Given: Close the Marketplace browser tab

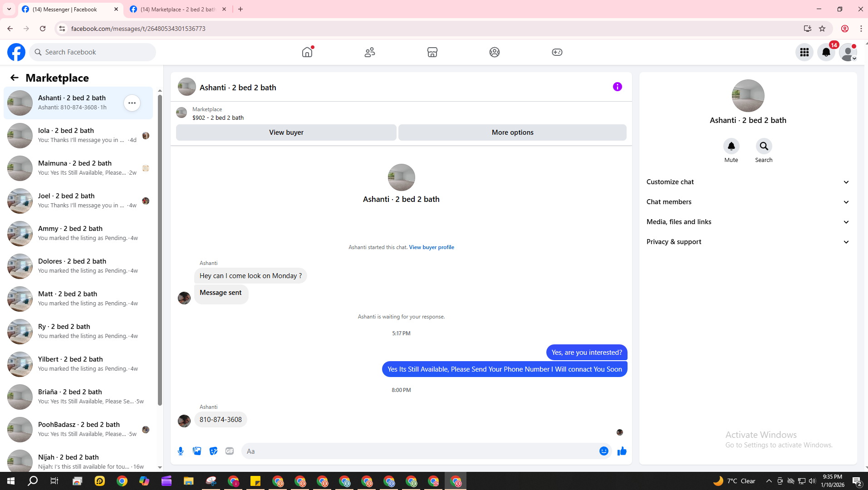Looking at the screenshot, I should tap(224, 9).
